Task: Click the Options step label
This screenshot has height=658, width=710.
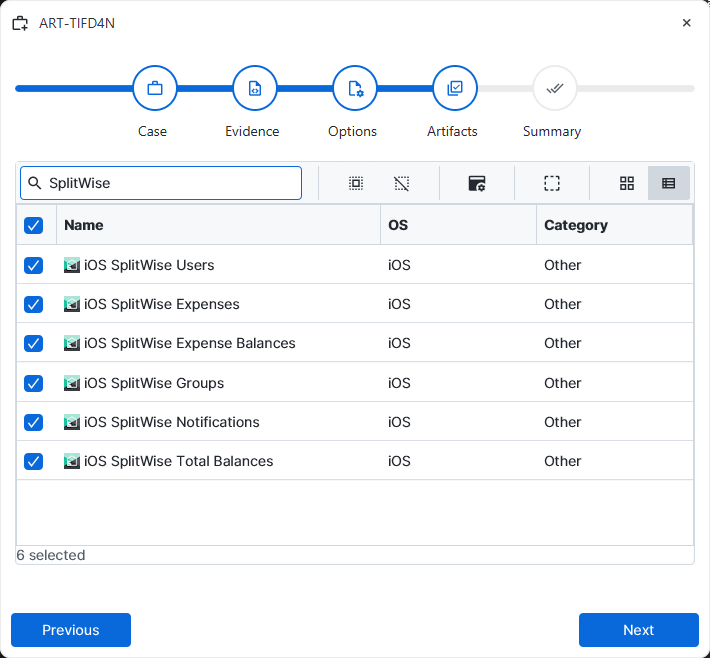Action: click(352, 131)
